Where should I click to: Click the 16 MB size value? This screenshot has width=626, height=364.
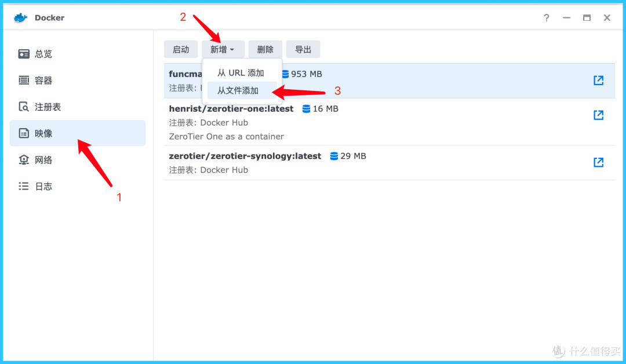[x=325, y=108]
